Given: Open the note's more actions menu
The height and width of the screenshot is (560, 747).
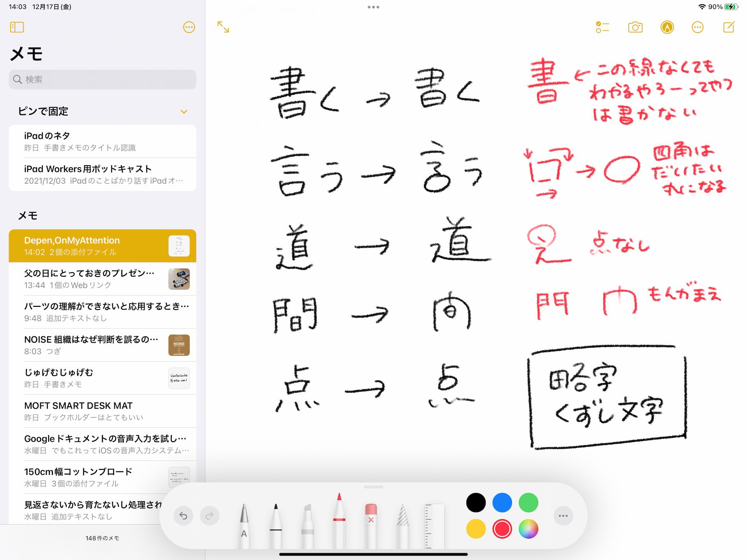Looking at the screenshot, I should [x=698, y=27].
